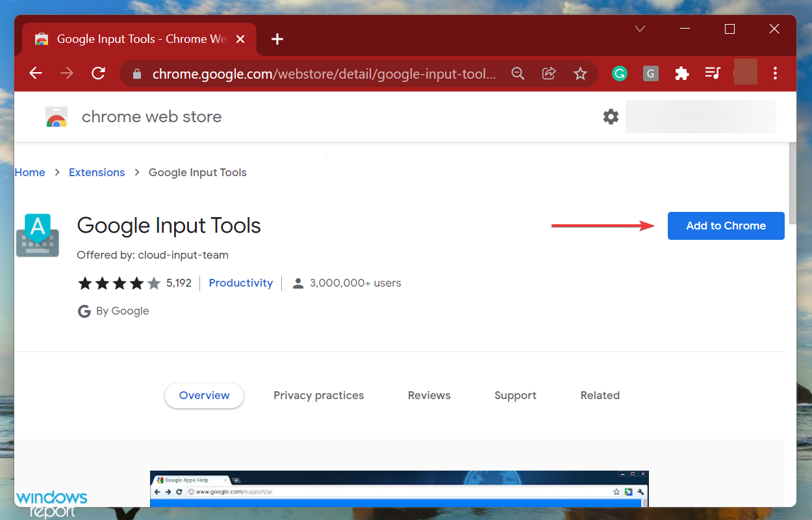812x520 pixels.
Task: Open the Support tab
Action: coord(515,395)
